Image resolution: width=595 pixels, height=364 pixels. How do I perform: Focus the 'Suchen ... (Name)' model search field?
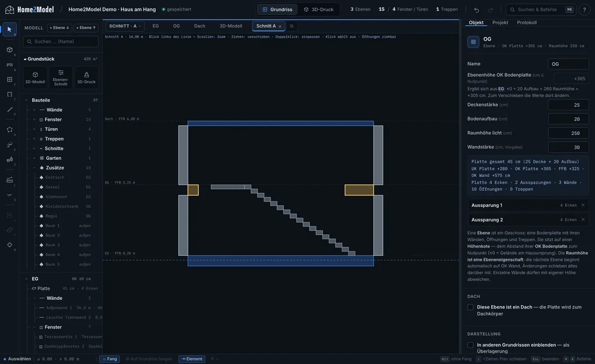click(x=61, y=42)
